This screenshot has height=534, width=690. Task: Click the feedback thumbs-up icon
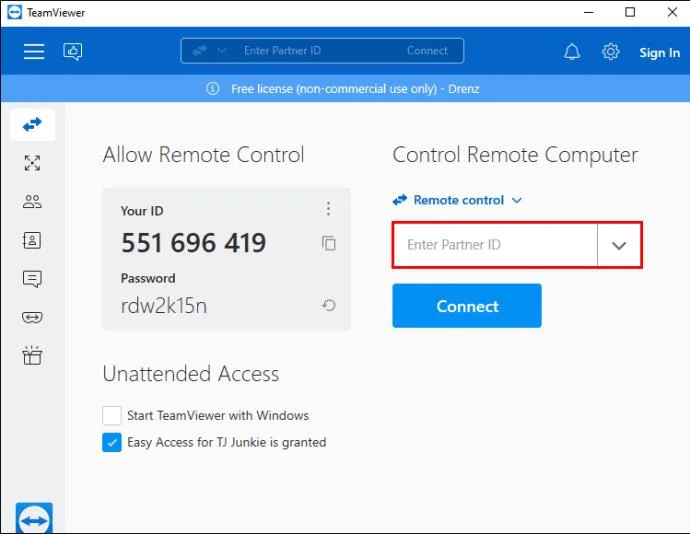point(73,51)
